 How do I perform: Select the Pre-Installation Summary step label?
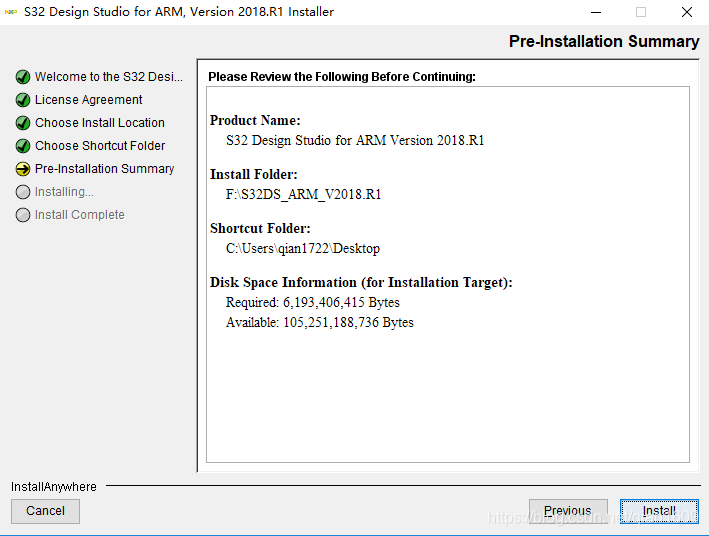[x=104, y=169]
